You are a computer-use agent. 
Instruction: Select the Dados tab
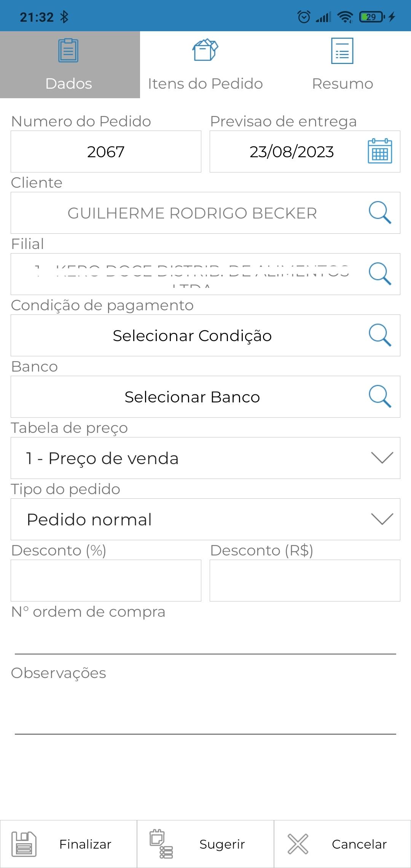[70, 65]
